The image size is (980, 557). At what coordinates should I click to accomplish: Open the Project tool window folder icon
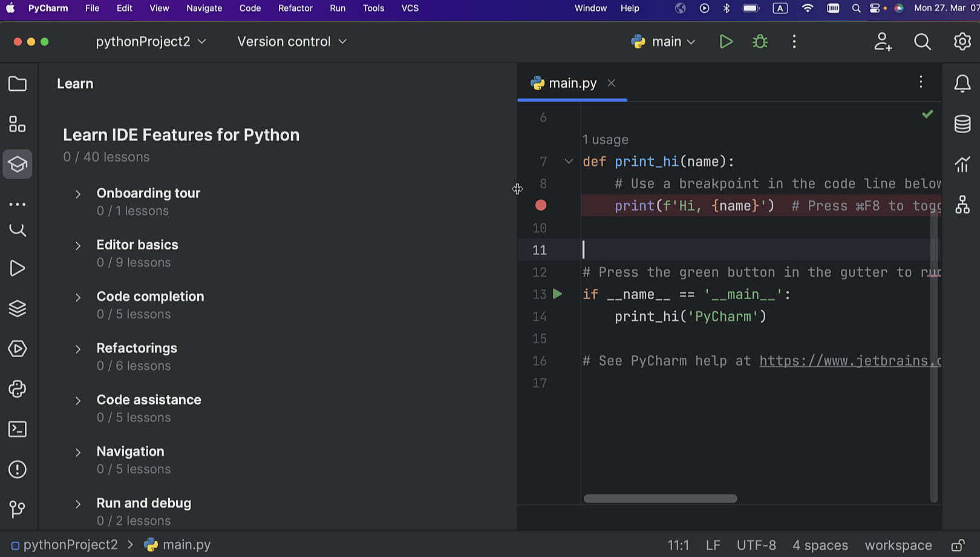pos(18,84)
